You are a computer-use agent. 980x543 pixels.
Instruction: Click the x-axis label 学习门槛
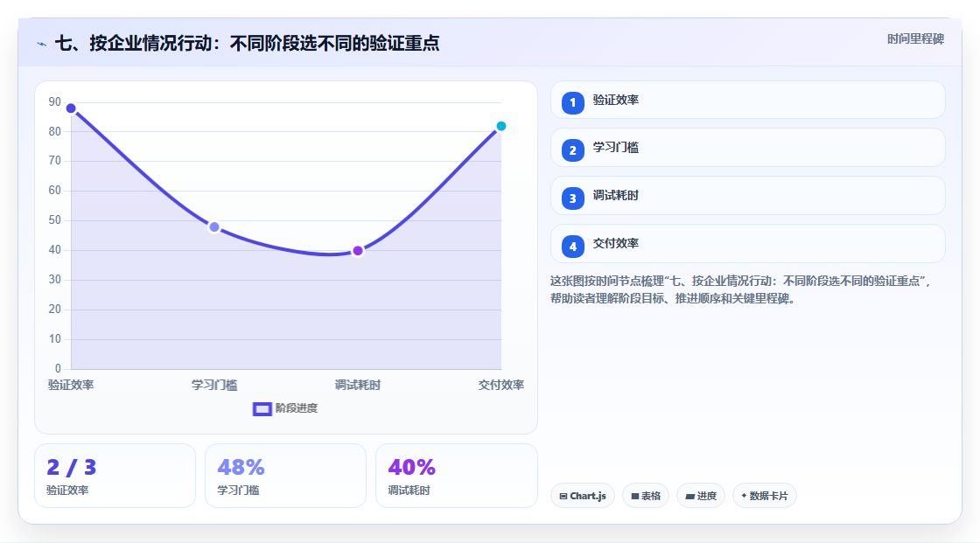coord(214,385)
